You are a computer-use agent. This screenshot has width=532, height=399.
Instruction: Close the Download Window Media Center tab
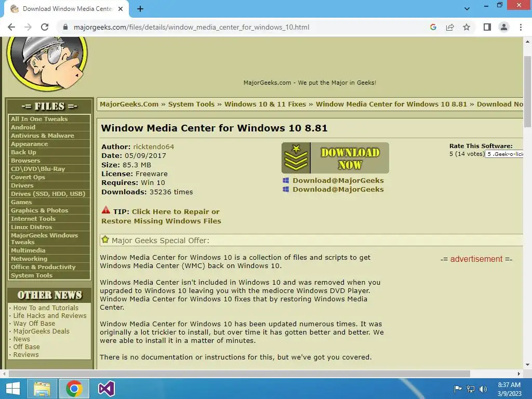pos(121,9)
